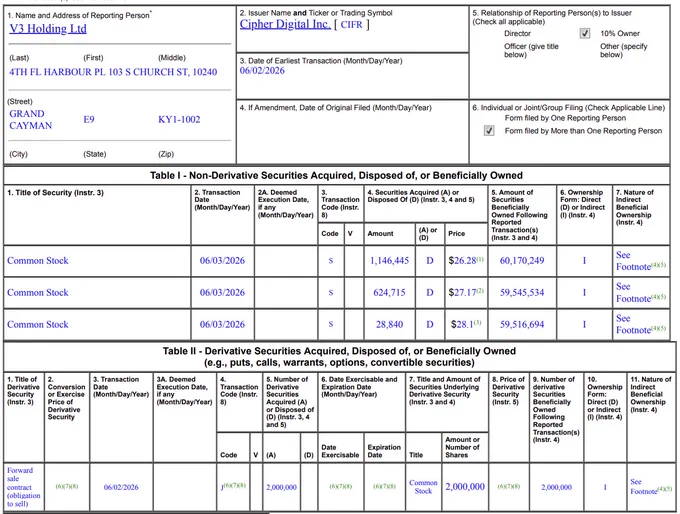Click the Table II transaction date 06/02/2026
The width and height of the screenshot is (680, 514).
pos(121,487)
